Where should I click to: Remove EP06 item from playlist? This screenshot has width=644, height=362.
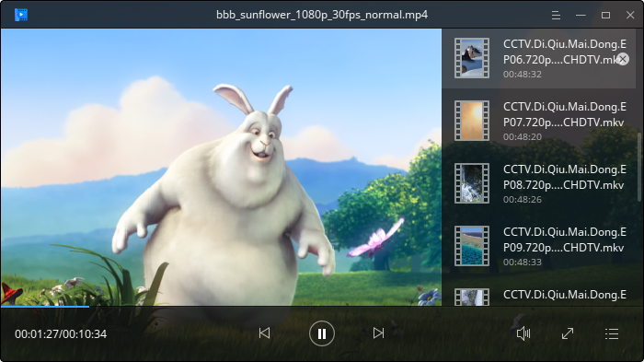(623, 59)
